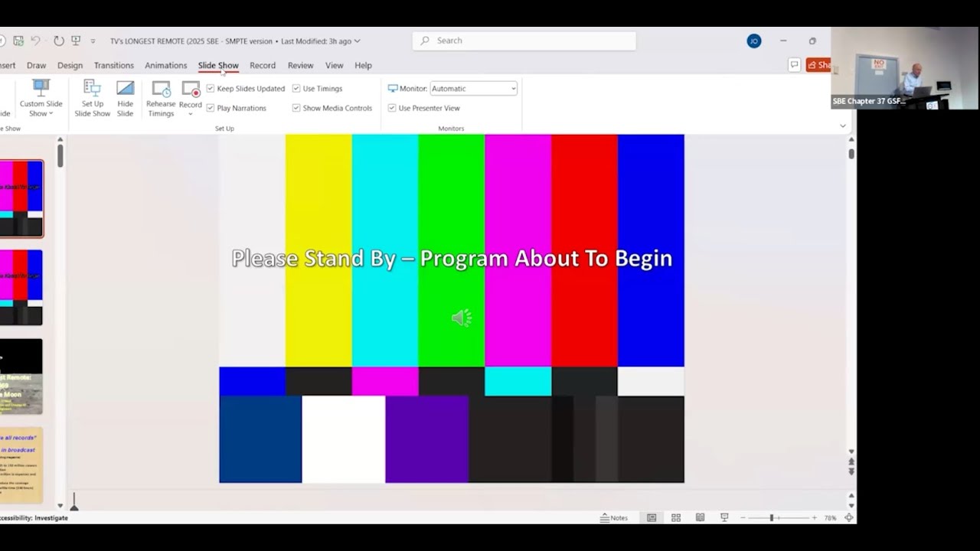Click the Please Stand By title text
The height and width of the screenshot is (551, 980).
pos(452,258)
